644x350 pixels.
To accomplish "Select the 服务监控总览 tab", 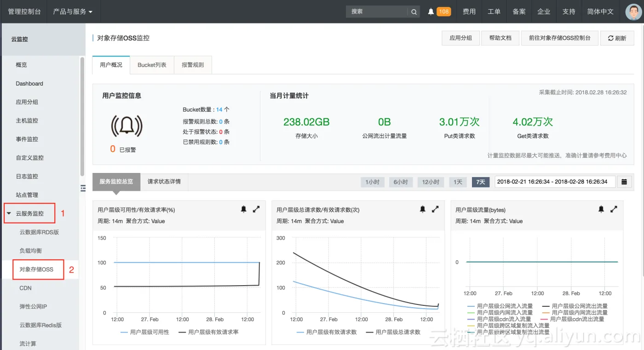I will [x=116, y=182].
